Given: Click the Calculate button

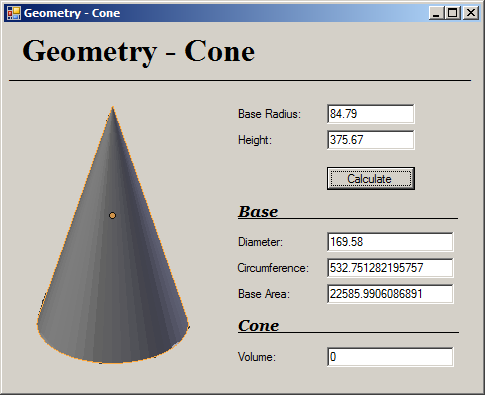Looking at the screenshot, I should pos(371,179).
